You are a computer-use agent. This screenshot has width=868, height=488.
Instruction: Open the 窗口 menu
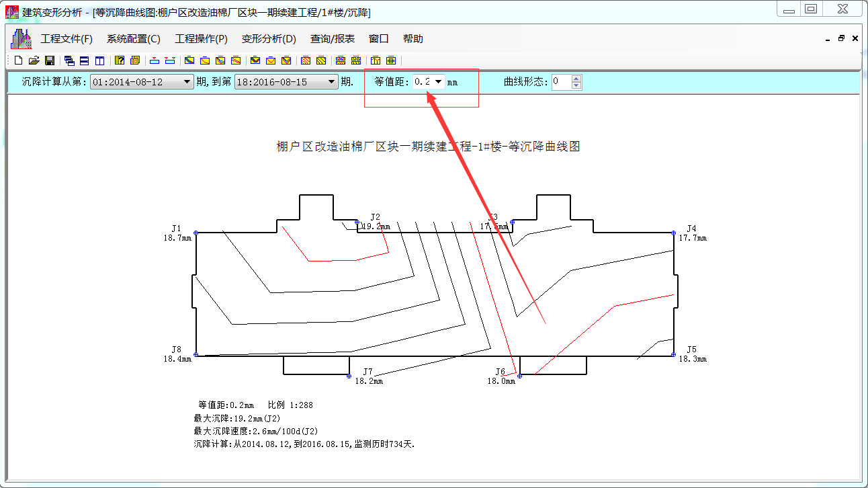click(x=379, y=39)
